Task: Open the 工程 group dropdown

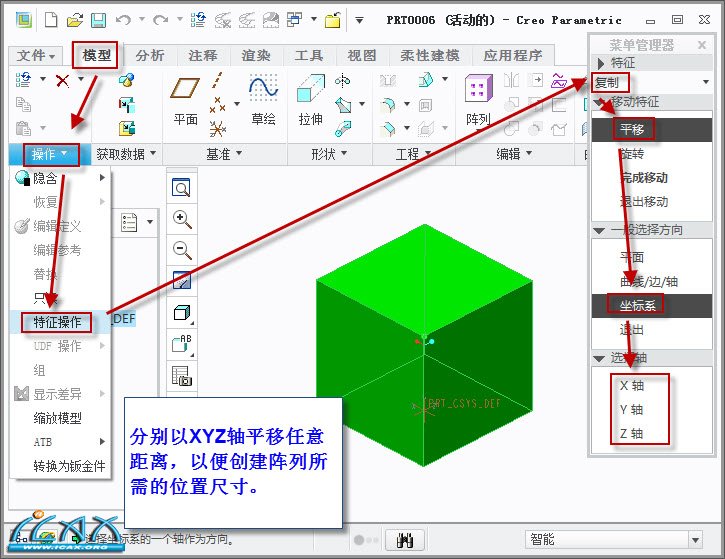Action: click(413, 154)
